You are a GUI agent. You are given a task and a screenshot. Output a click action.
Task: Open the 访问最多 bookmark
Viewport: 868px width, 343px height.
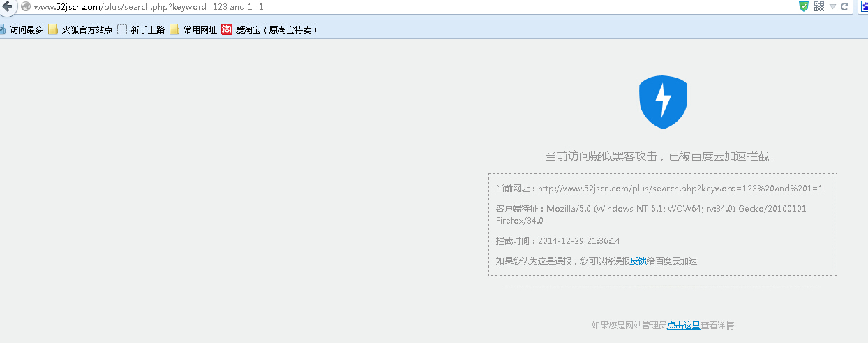pyautogui.click(x=22, y=29)
